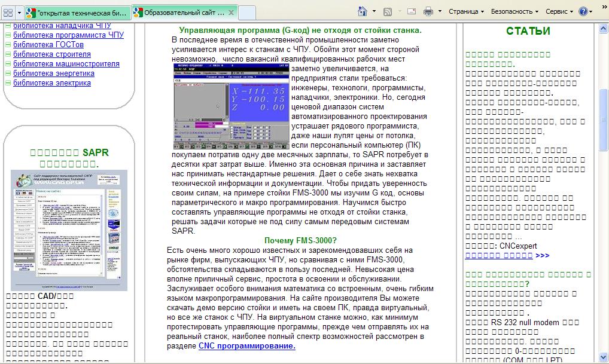Expand the Home button dropdown arrow
The width and height of the screenshot is (609, 364).
(374, 11)
